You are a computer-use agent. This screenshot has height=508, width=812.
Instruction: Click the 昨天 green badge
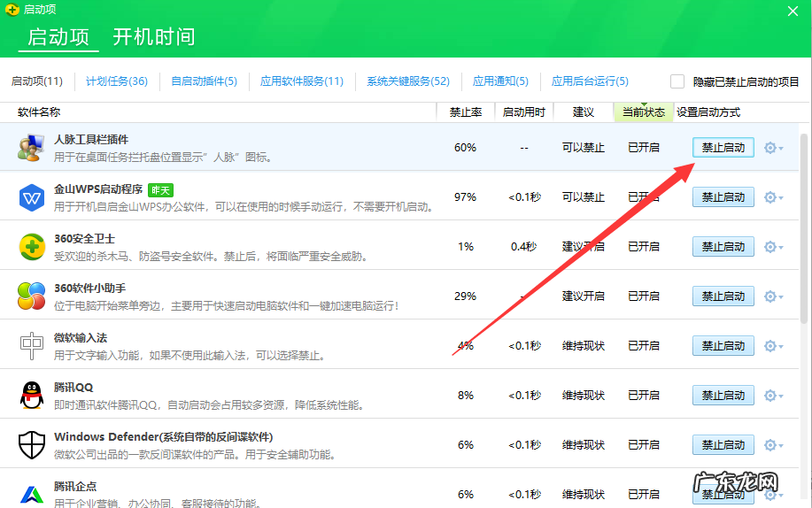(160, 190)
